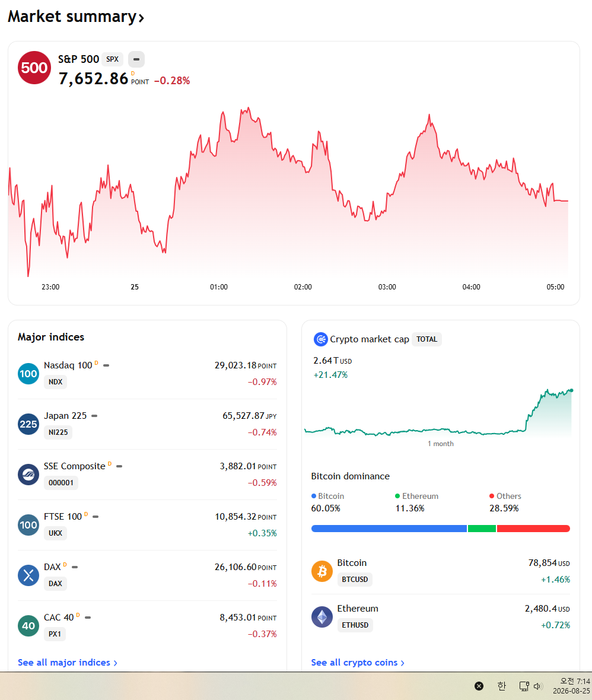Select the 000001 ticker tag
592x700 pixels.
[x=61, y=483]
